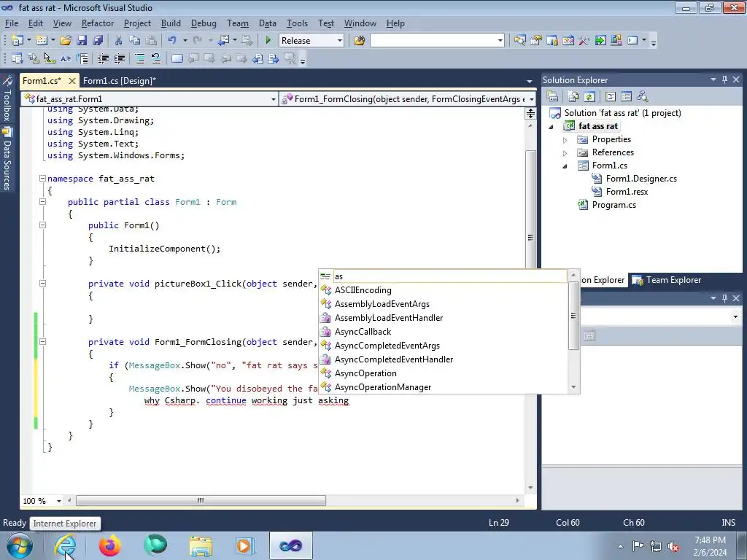Open the Data Sources side panel tab
Viewport: 747px width, 560px height.
tap(7, 159)
